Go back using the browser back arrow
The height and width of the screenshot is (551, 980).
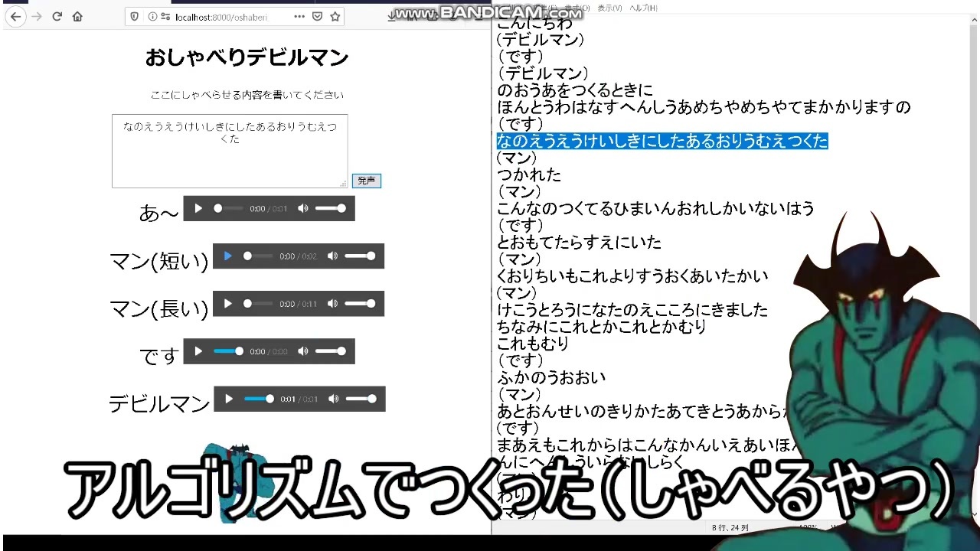15,16
